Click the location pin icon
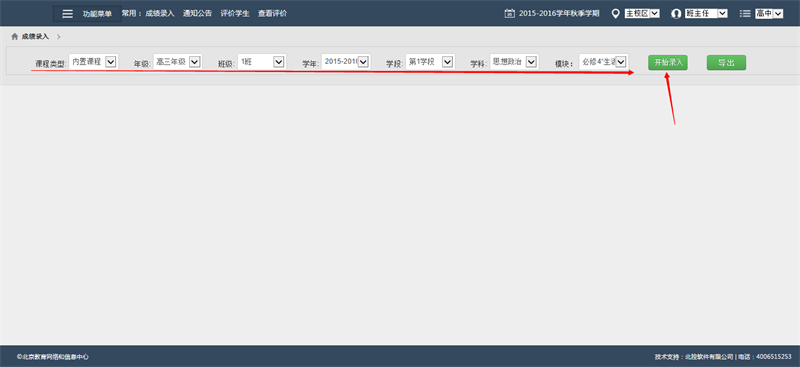Image resolution: width=800 pixels, height=367 pixels. point(615,14)
